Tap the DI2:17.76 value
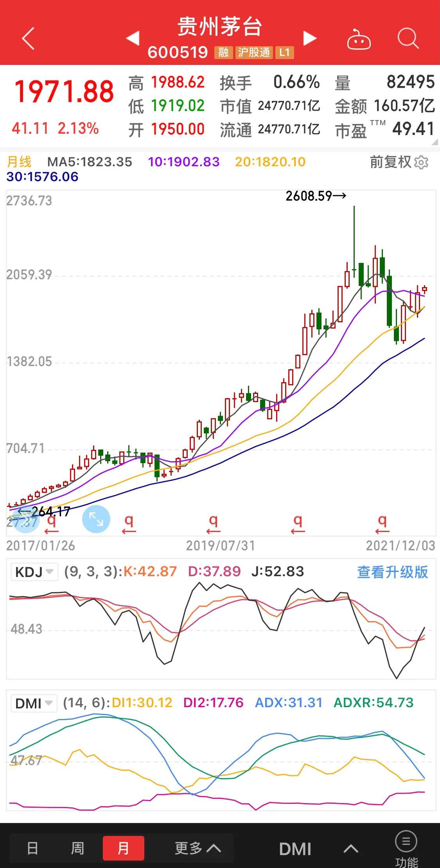Image resolution: width=440 pixels, height=868 pixels. click(214, 703)
